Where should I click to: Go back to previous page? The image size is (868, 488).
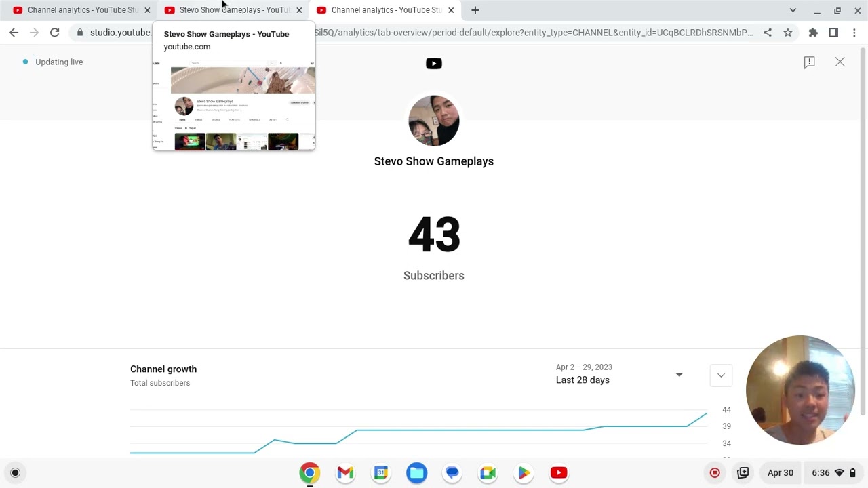(x=14, y=33)
